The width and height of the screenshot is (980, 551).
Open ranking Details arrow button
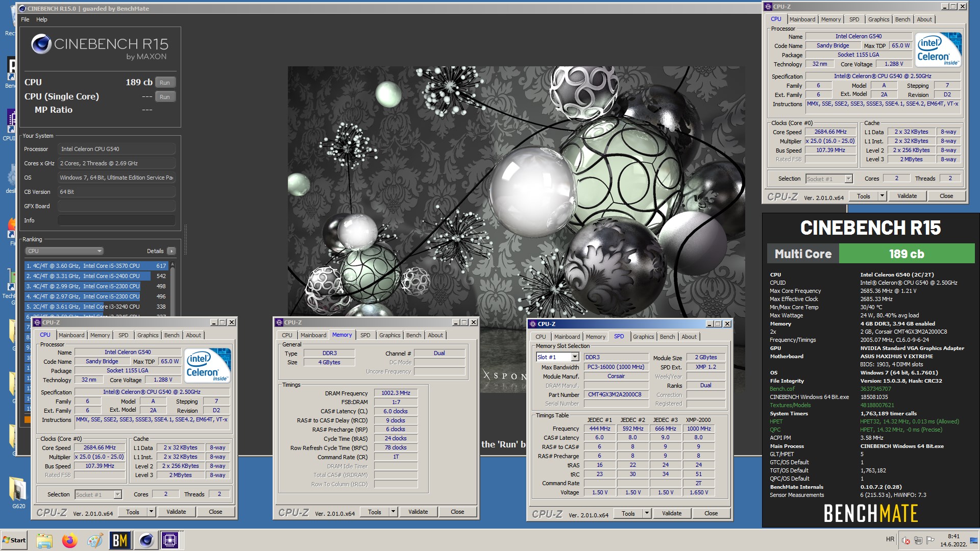(171, 251)
